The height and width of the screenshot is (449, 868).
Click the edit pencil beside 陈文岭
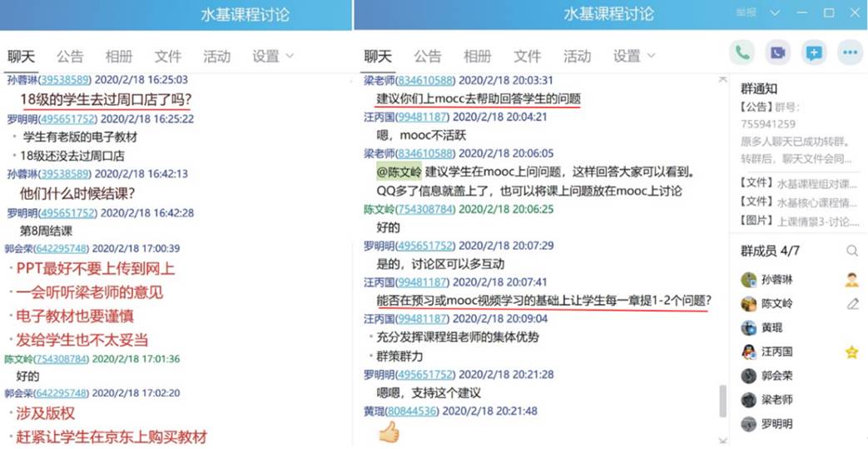851,304
